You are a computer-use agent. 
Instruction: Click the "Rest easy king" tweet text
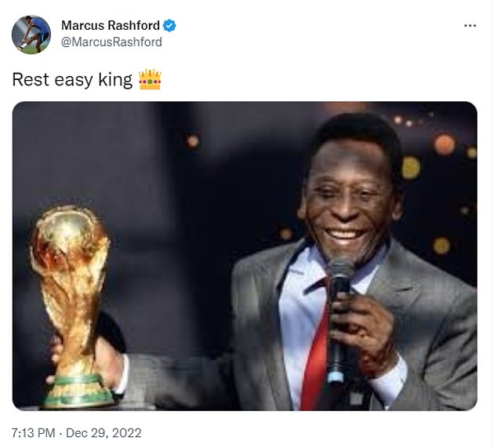coord(72,80)
